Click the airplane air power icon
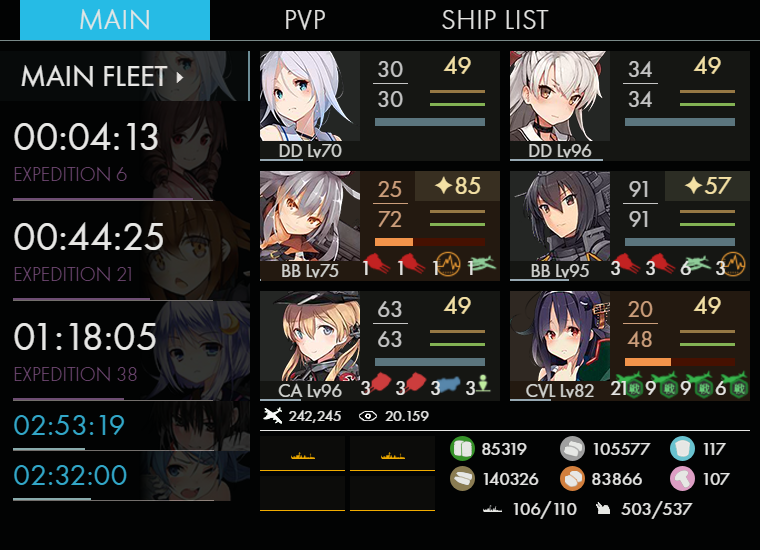This screenshot has width=760, height=550. (x=273, y=416)
